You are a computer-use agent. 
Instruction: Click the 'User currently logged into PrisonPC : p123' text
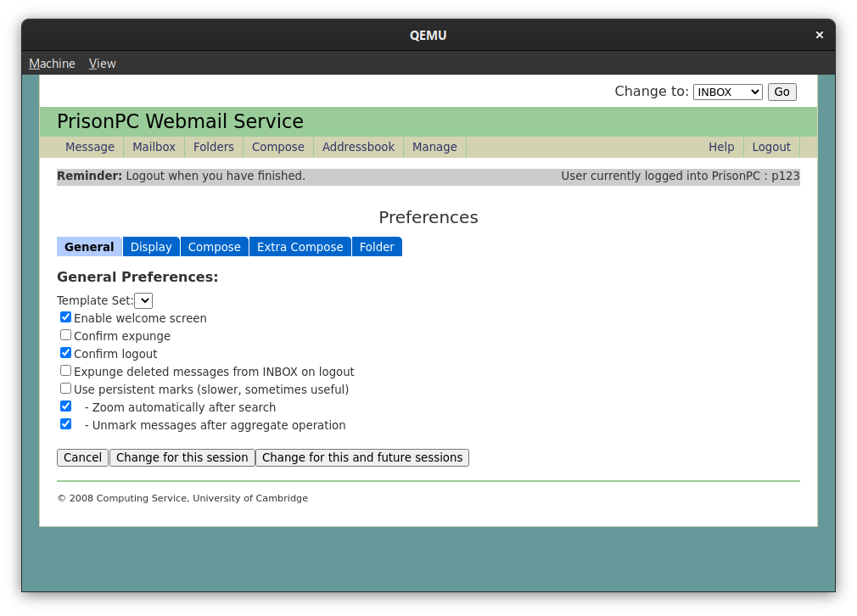(x=681, y=176)
